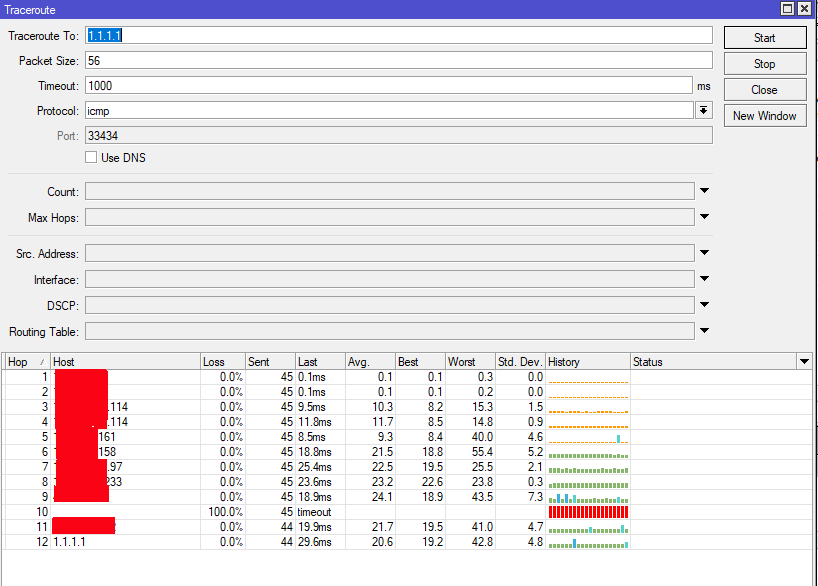Click the Port 33434 field
Viewport: 818px width, 586px height.
(x=399, y=136)
